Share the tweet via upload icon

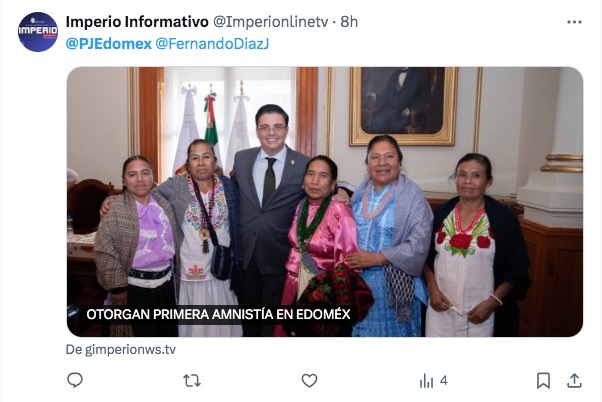click(574, 380)
